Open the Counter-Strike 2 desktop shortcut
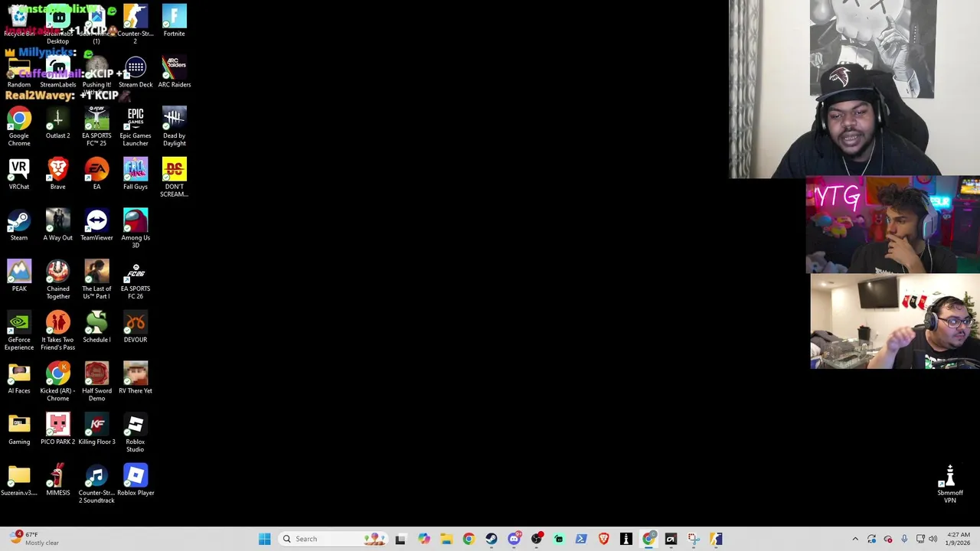The width and height of the screenshot is (980, 551). point(136,24)
